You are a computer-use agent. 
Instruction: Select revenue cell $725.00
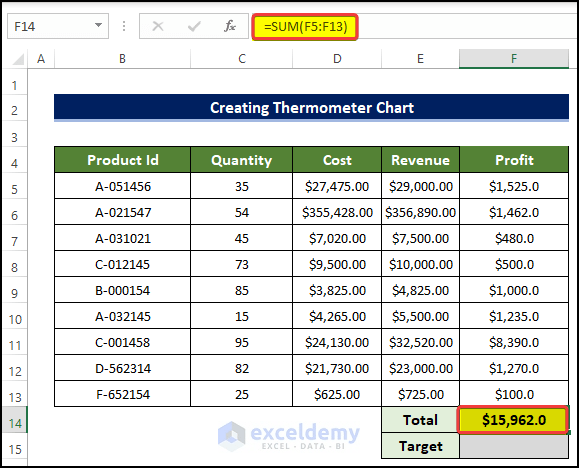tap(420, 394)
